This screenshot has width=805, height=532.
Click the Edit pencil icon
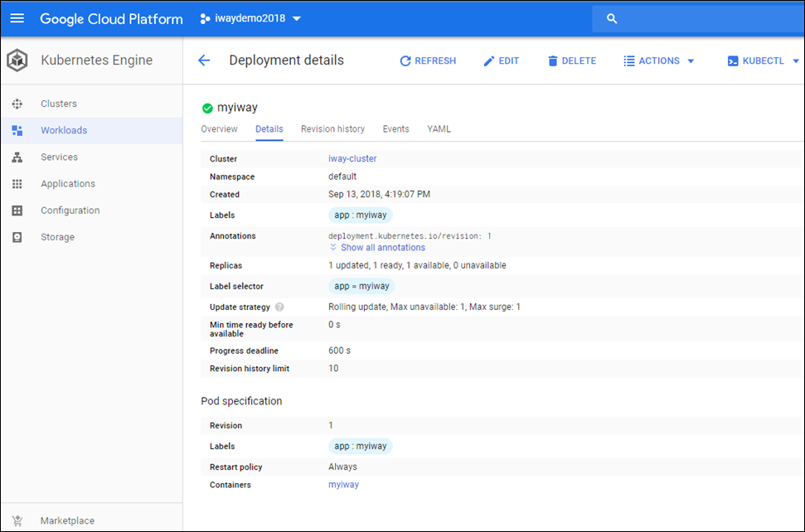(x=489, y=61)
